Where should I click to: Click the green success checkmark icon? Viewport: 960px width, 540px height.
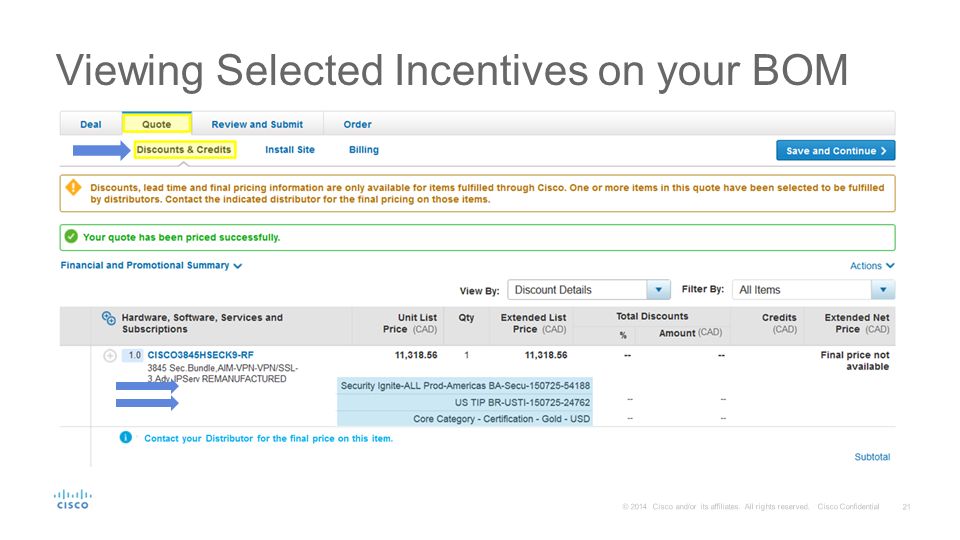(x=71, y=236)
